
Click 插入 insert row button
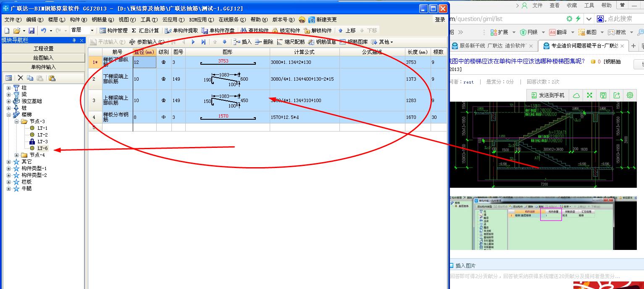tap(243, 42)
